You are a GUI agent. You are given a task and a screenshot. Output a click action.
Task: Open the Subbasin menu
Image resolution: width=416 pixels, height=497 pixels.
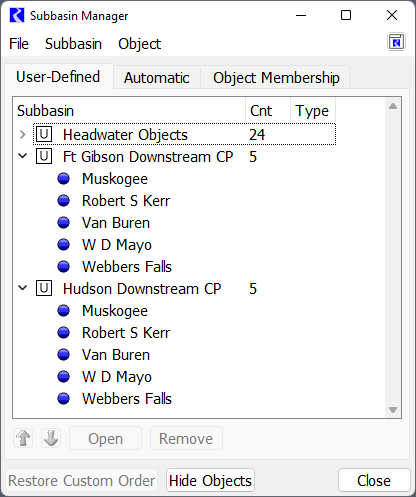[x=73, y=44]
